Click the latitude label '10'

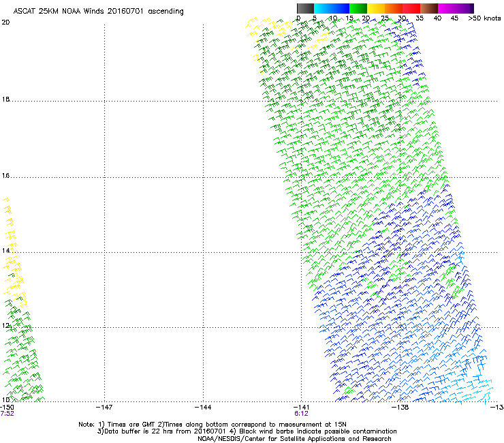[x=5, y=400]
